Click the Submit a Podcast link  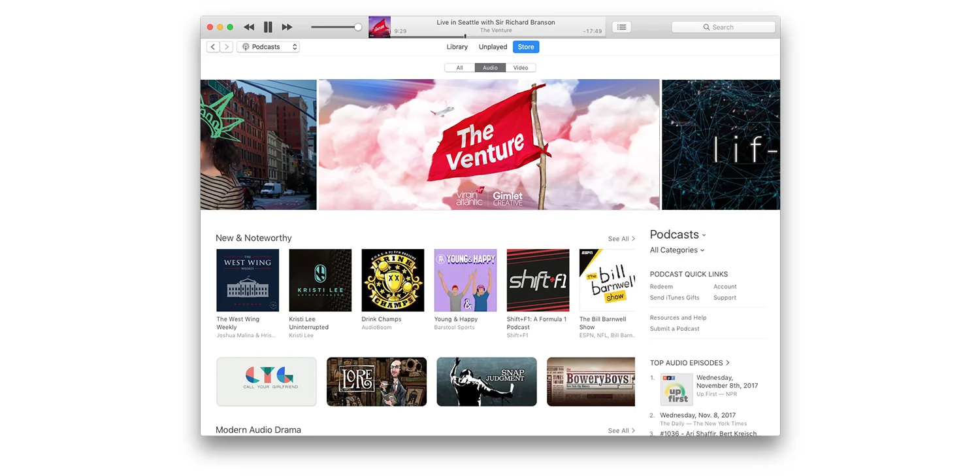tap(675, 328)
